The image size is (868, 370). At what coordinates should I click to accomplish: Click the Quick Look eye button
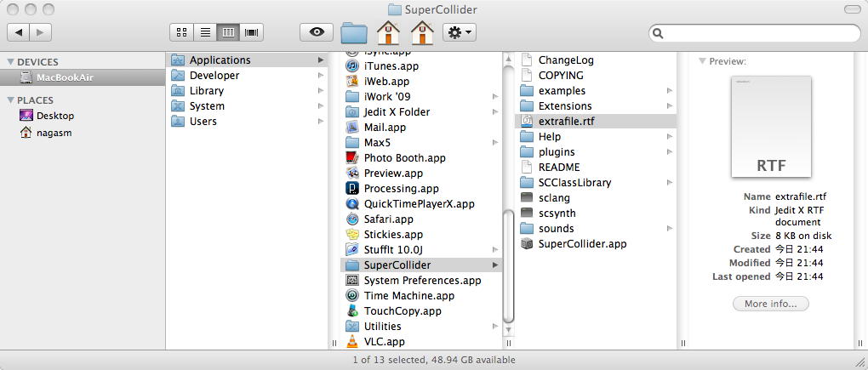pos(317,32)
